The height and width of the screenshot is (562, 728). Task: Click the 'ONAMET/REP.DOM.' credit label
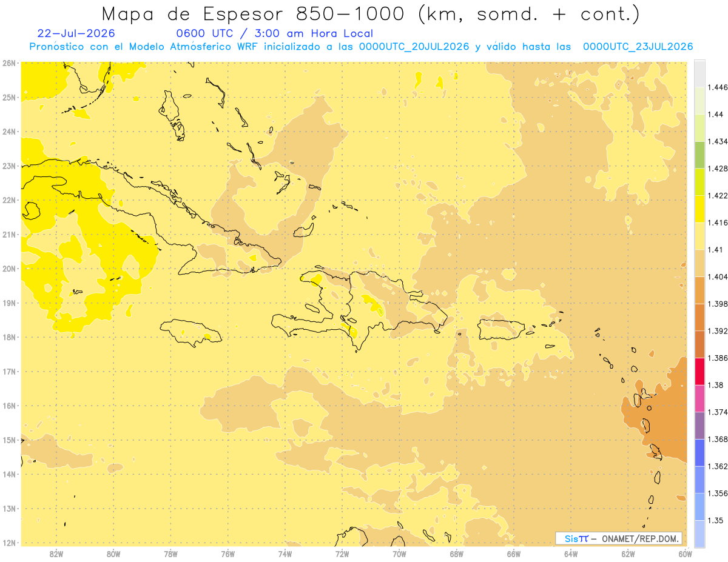tap(640, 538)
